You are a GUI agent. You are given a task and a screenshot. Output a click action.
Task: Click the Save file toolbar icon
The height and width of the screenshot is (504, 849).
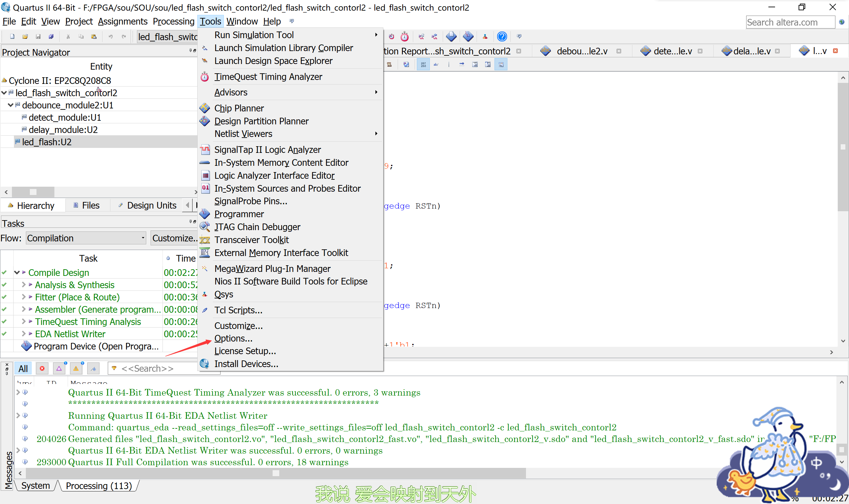38,36
